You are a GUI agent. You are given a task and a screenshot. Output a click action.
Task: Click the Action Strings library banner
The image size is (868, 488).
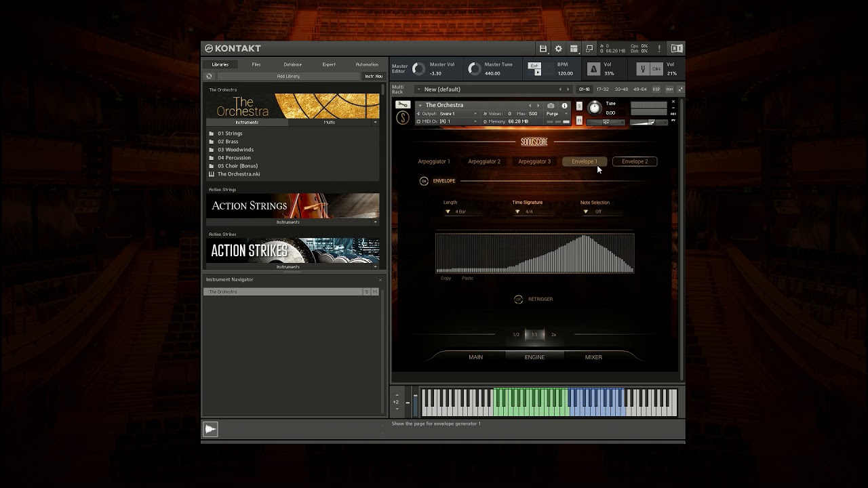[293, 206]
